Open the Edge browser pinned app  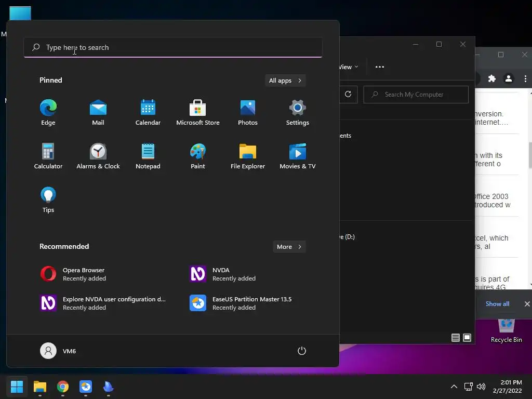click(x=48, y=113)
